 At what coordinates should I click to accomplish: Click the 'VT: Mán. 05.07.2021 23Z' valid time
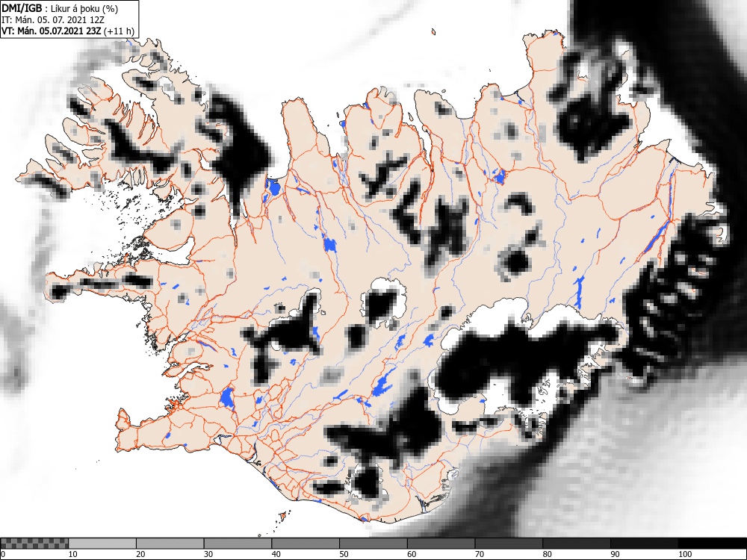51,31
